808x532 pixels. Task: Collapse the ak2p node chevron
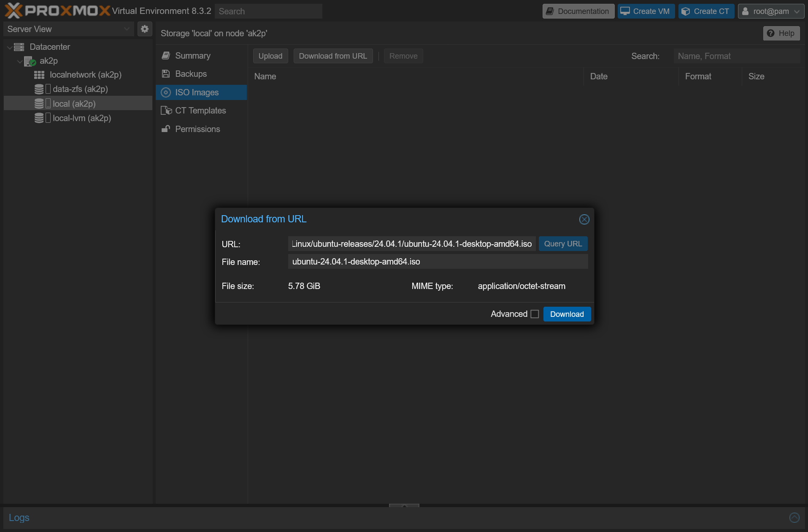[x=19, y=62]
